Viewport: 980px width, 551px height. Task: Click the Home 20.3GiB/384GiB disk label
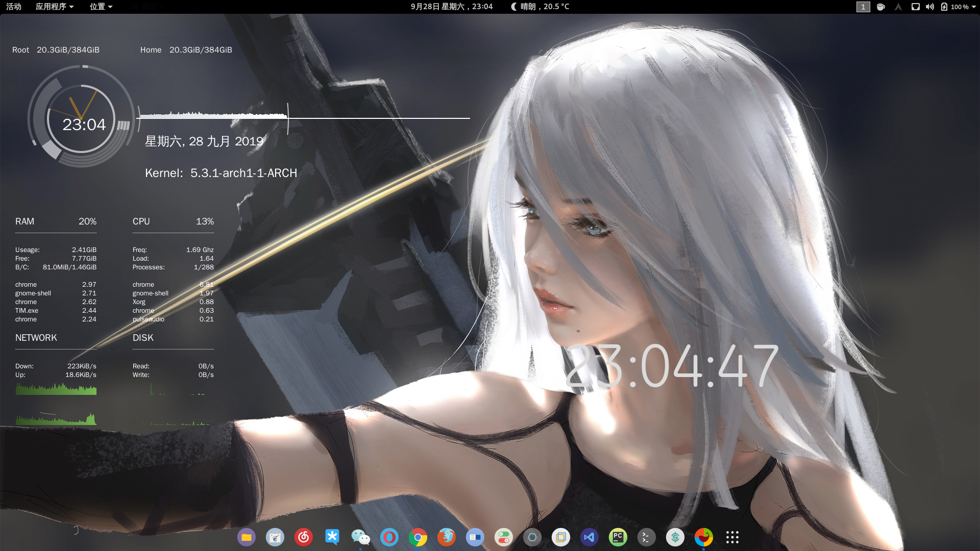coord(186,50)
